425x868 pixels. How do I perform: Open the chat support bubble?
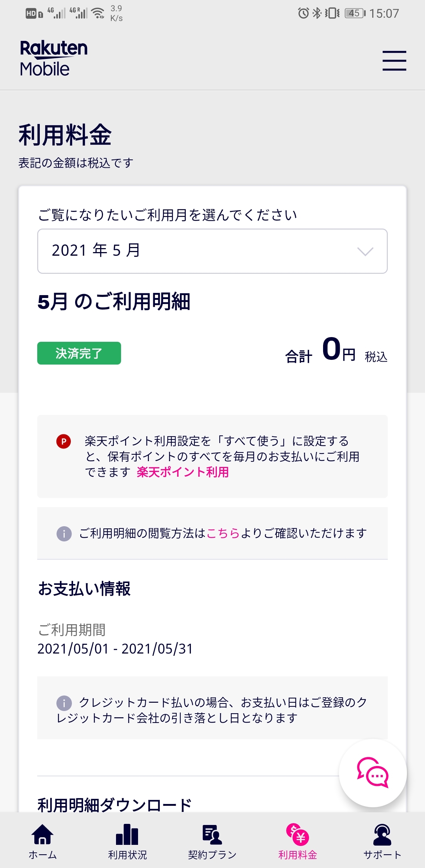point(373,773)
